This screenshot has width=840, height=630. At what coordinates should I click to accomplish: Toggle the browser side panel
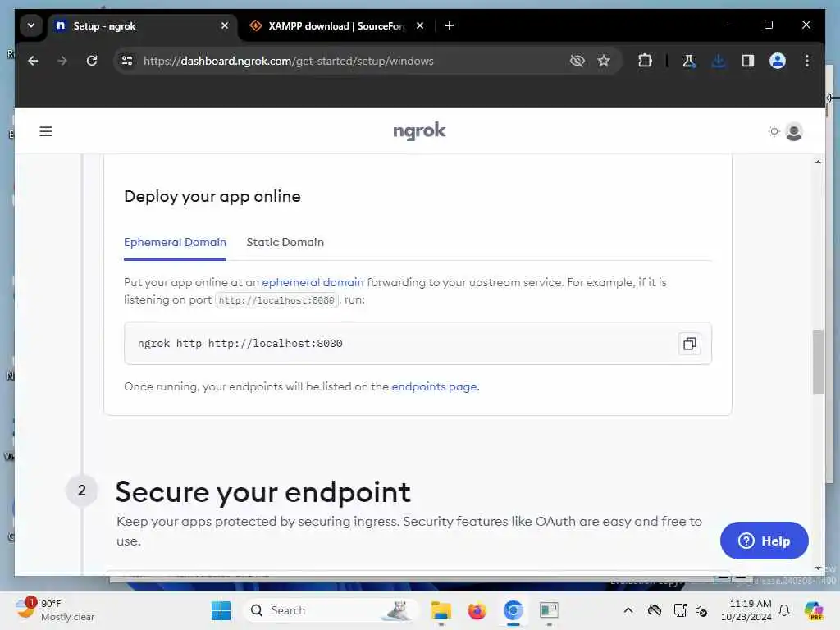[748, 61]
